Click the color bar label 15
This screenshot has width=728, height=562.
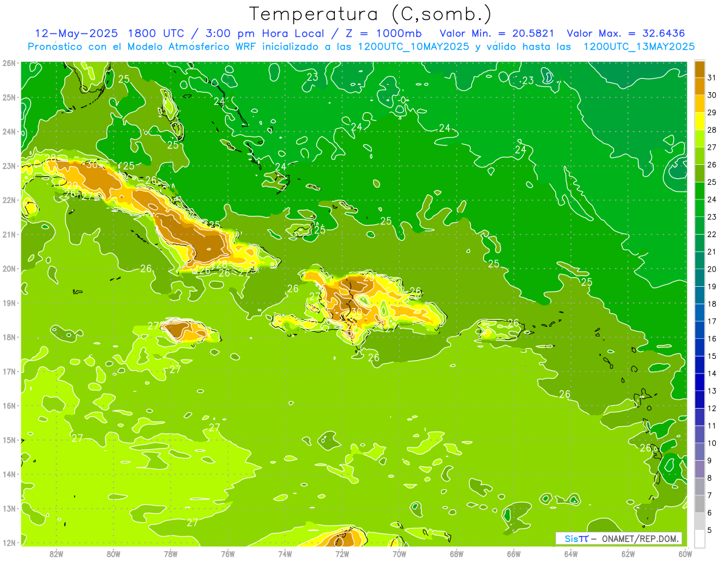coord(712,356)
